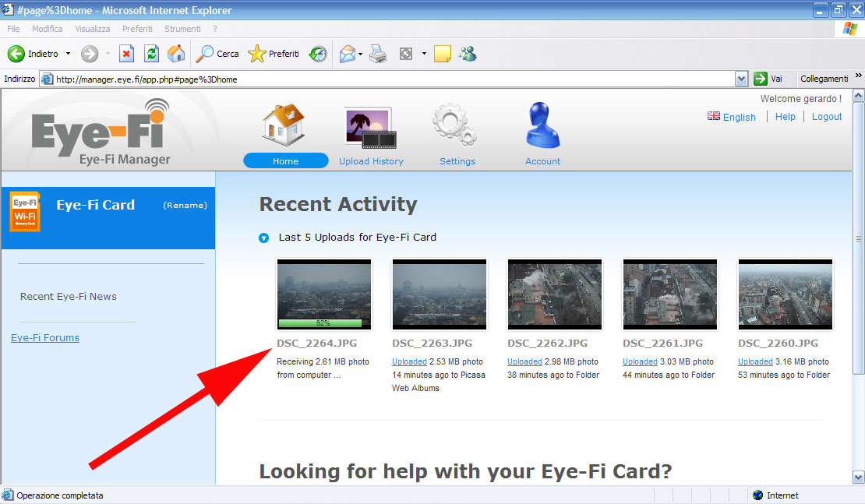Click the Upload History photo icon

370,128
